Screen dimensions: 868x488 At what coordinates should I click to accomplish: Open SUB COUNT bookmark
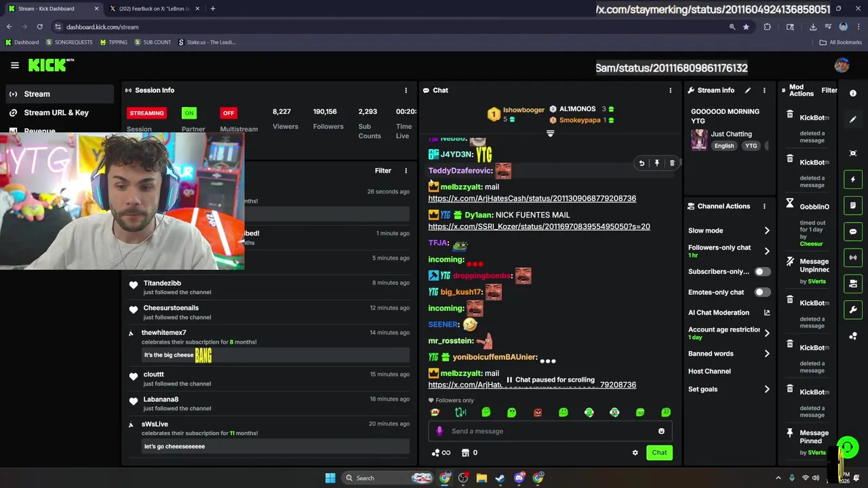pyautogui.click(x=153, y=42)
